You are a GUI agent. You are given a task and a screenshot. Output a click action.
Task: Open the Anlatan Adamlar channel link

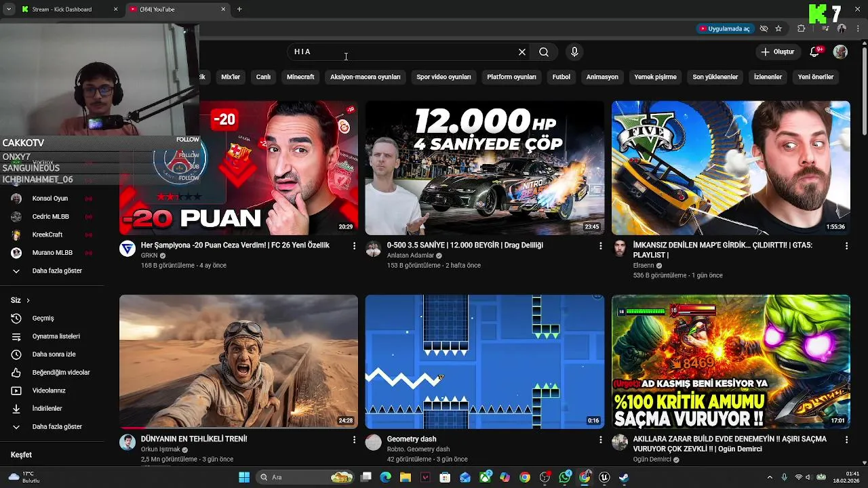(411, 256)
